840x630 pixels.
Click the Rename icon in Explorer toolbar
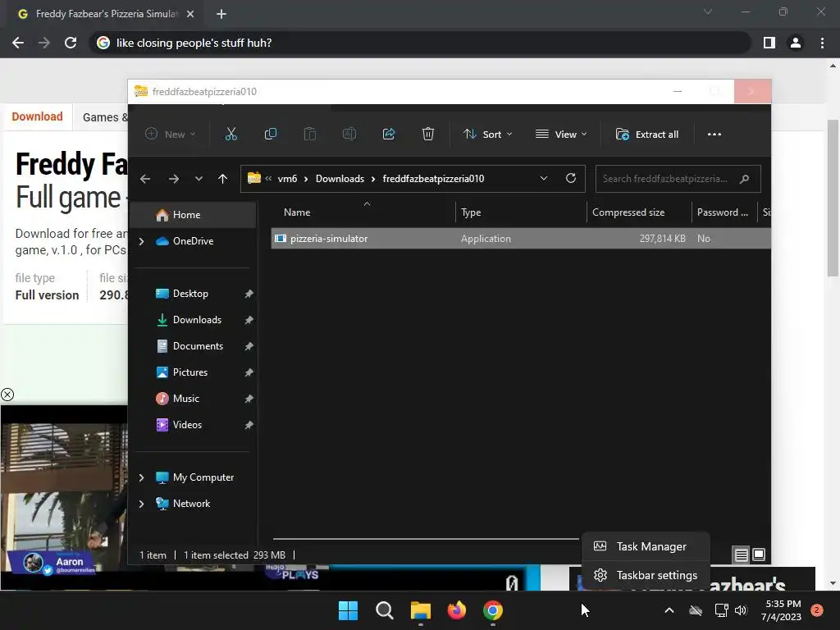point(349,134)
